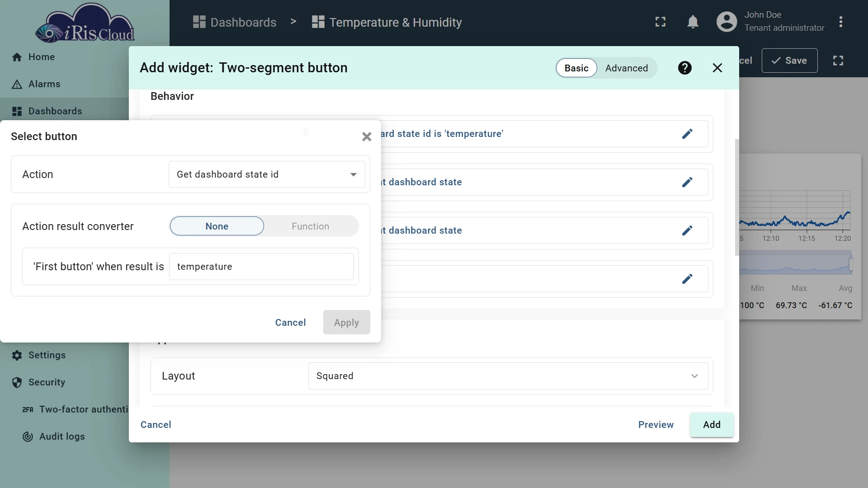The width and height of the screenshot is (868, 488).
Task: Click the Settings gear icon
Action: coord(17,355)
